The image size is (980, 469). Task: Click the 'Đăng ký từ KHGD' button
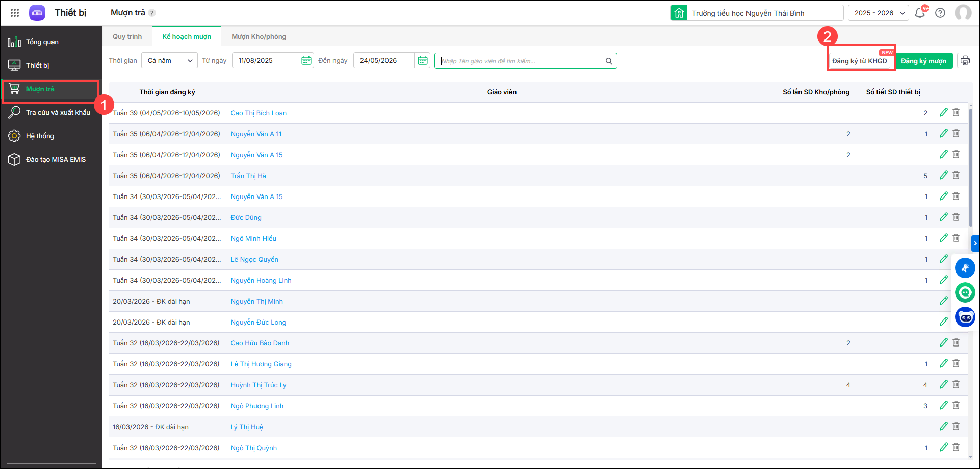(x=859, y=61)
